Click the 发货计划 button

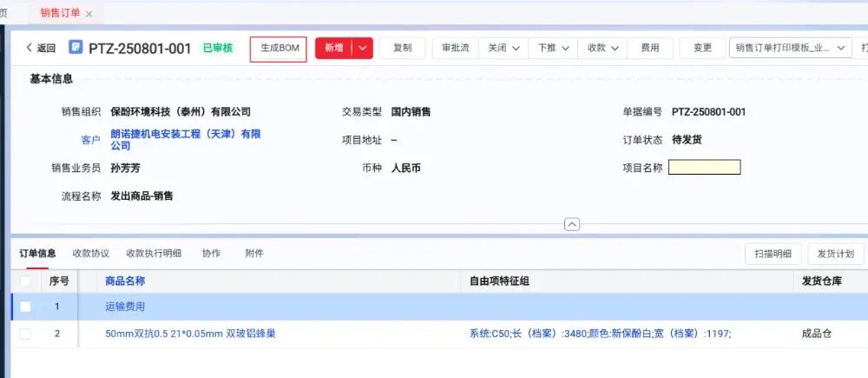tap(835, 254)
